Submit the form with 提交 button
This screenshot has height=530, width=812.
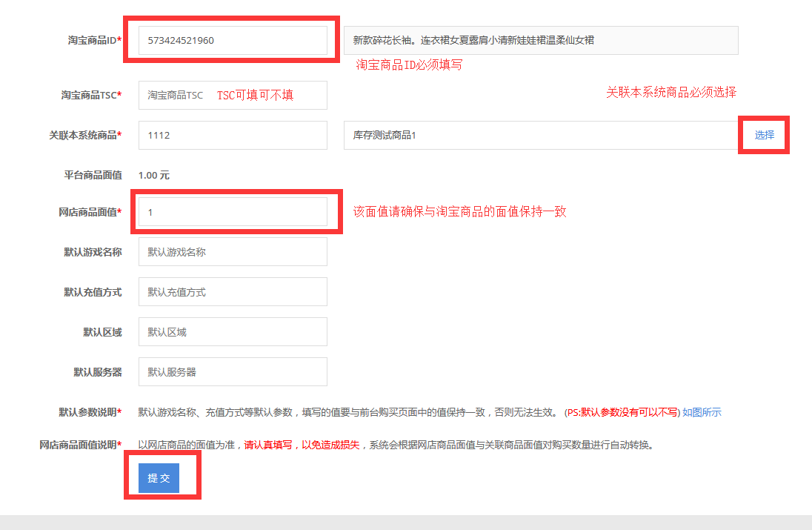[159, 478]
